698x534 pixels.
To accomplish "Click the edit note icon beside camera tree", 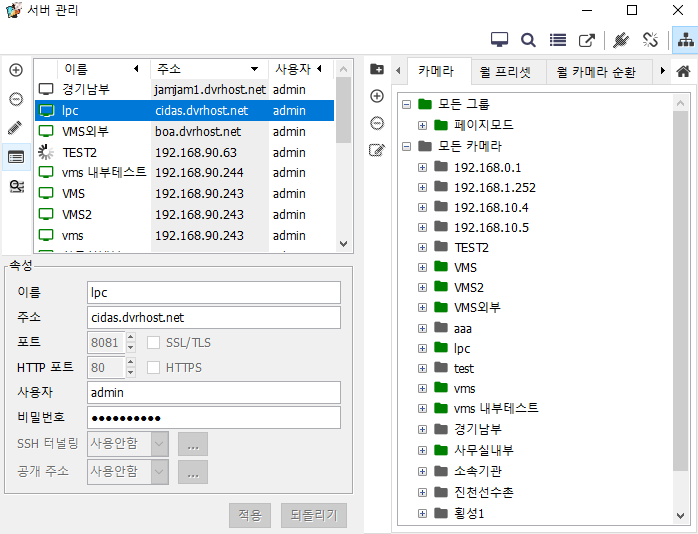I will click(377, 150).
